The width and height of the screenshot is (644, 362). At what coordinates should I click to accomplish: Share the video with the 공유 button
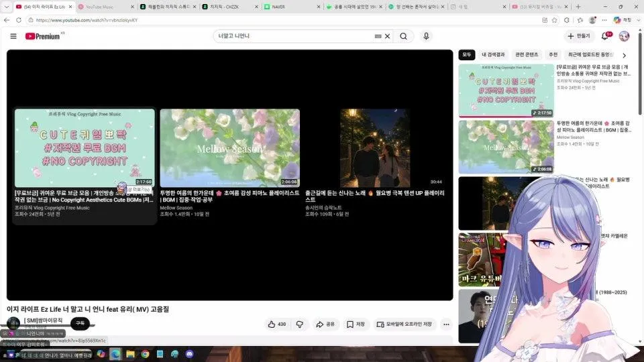click(x=325, y=324)
